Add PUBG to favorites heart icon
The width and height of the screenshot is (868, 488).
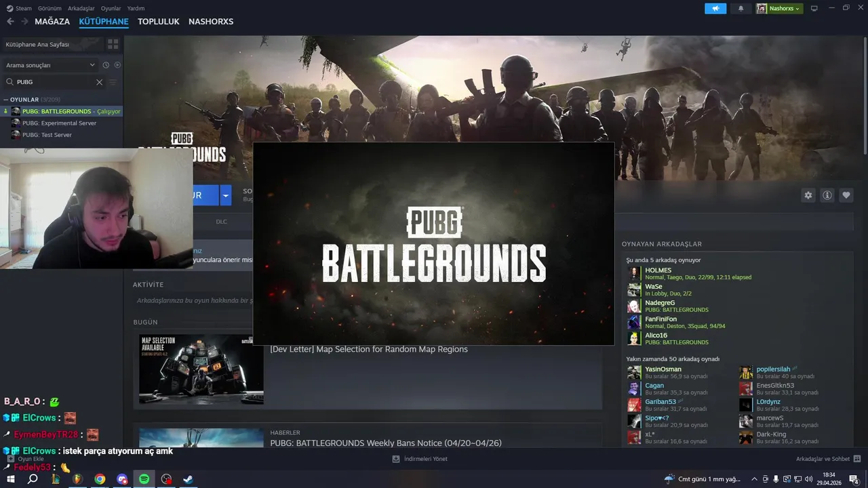(x=846, y=195)
